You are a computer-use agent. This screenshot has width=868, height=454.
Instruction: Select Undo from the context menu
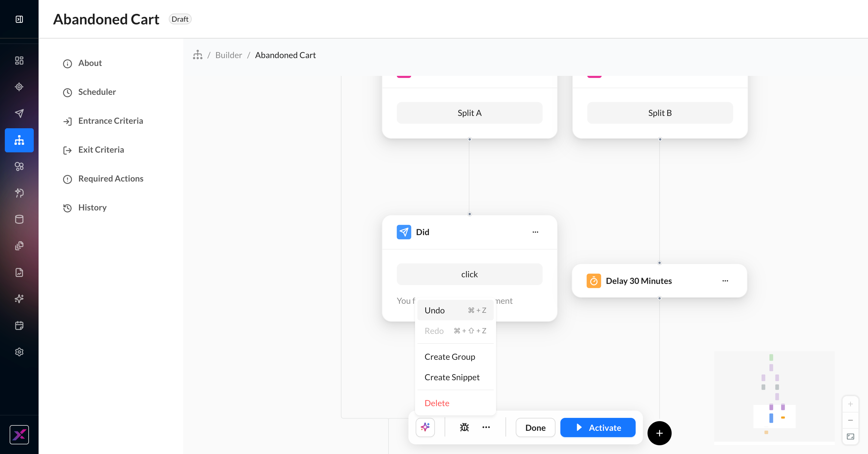pyautogui.click(x=455, y=310)
